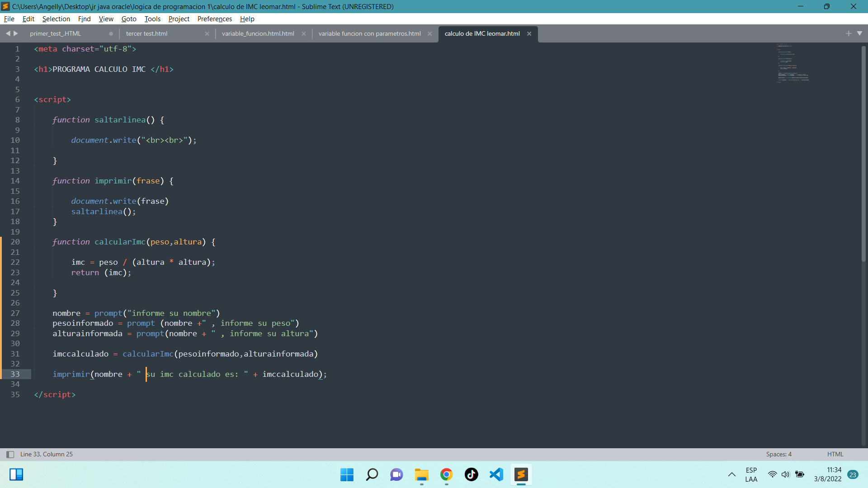Click on function imprimir(frase) line
The image size is (868, 488).
(113, 181)
